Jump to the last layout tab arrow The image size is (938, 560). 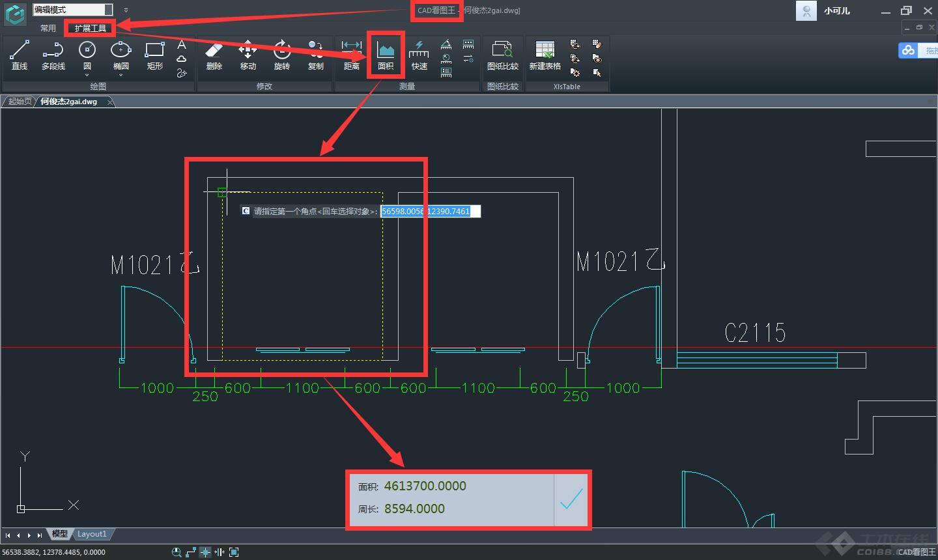(x=39, y=535)
